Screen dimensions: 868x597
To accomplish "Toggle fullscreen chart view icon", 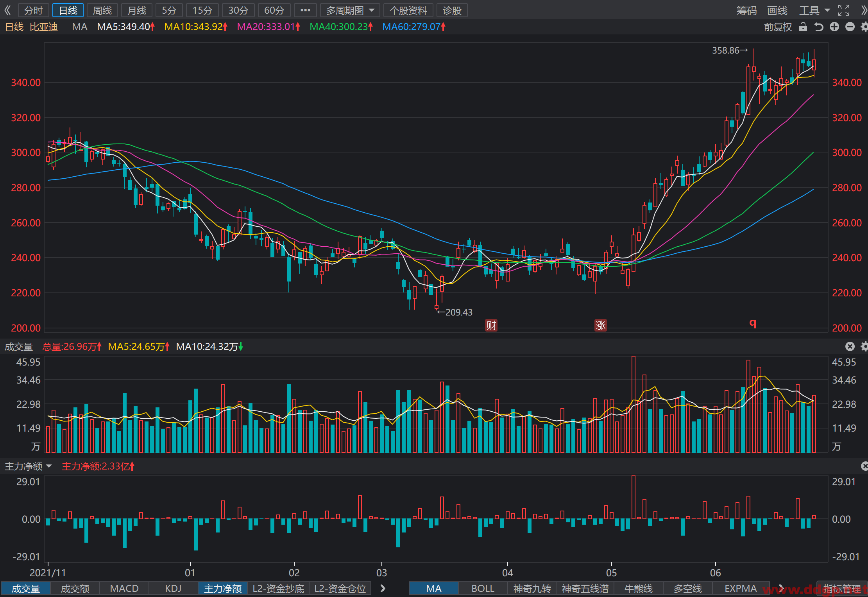I will [x=844, y=10].
